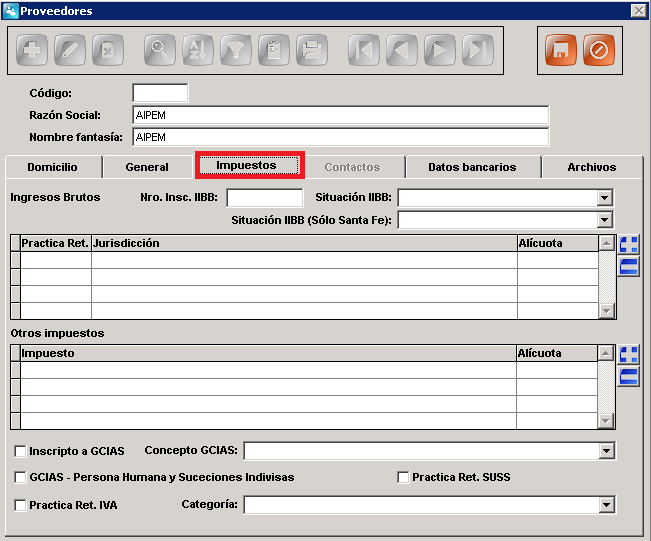Switch to the Domicilio tab
Screen dimensions: 651x541
[53, 167]
